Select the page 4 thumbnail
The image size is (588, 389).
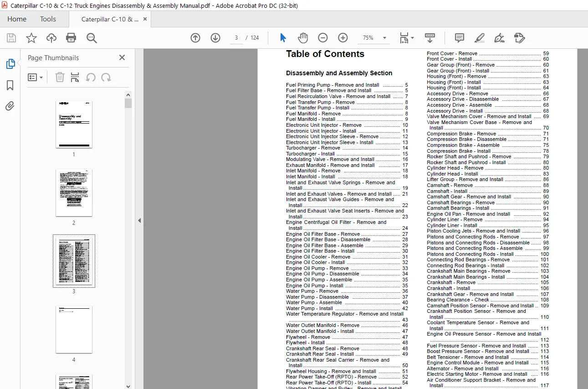coord(74,329)
